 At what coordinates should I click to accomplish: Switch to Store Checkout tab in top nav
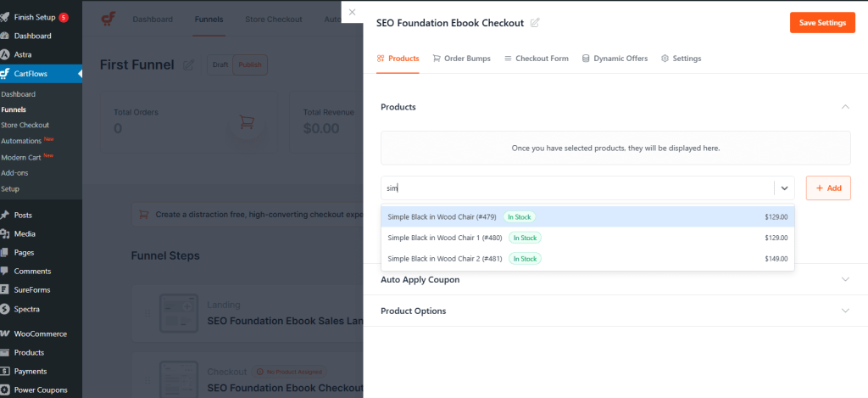(274, 20)
